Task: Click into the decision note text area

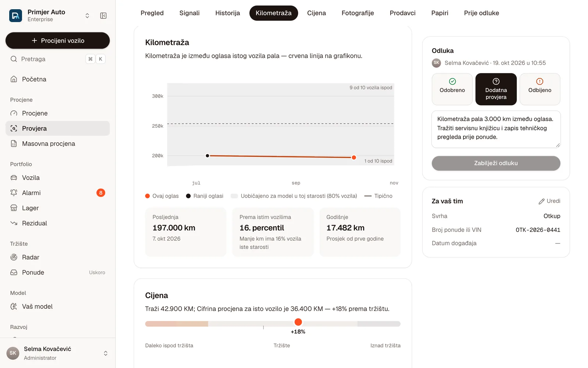Action: (x=496, y=129)
